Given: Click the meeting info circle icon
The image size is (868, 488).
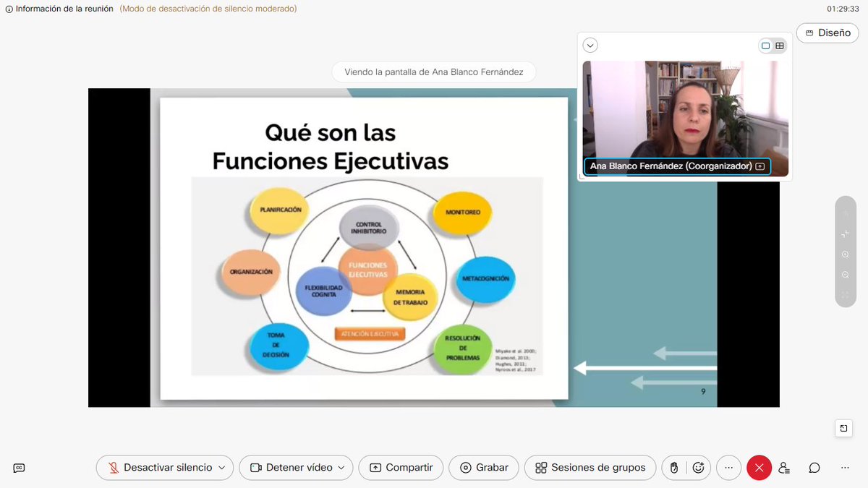Looking at the screenshot, I should click(x=9, y=9).
